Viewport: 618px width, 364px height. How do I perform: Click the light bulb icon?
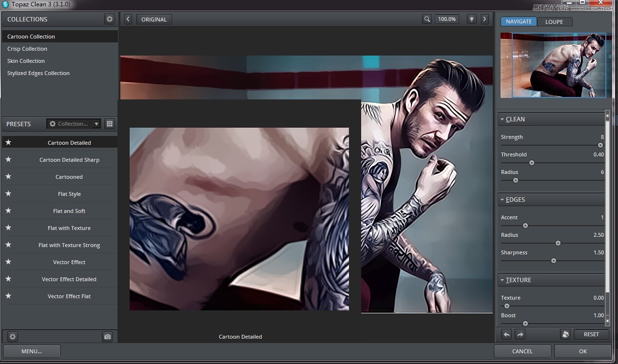pos(471,19)
